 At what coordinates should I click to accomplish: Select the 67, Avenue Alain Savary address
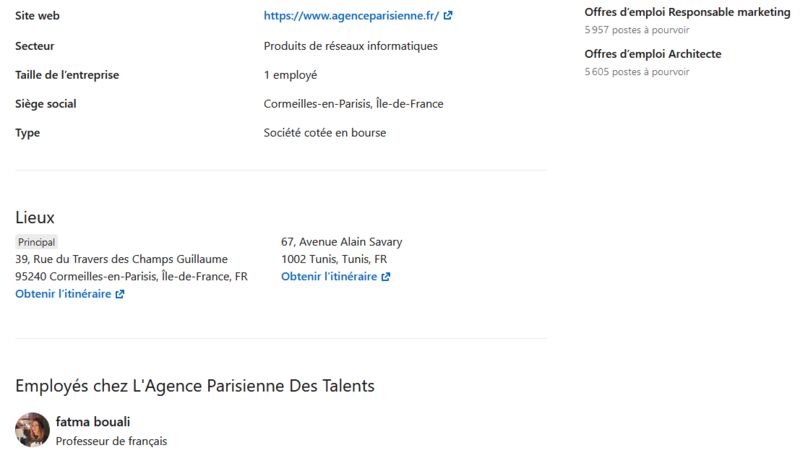(341, 251)
